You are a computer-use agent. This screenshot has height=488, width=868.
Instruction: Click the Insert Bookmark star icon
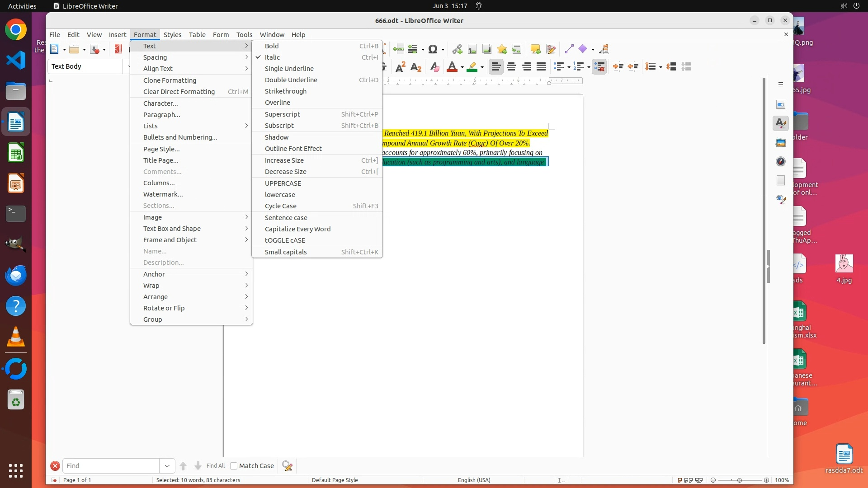click(502, 49)
